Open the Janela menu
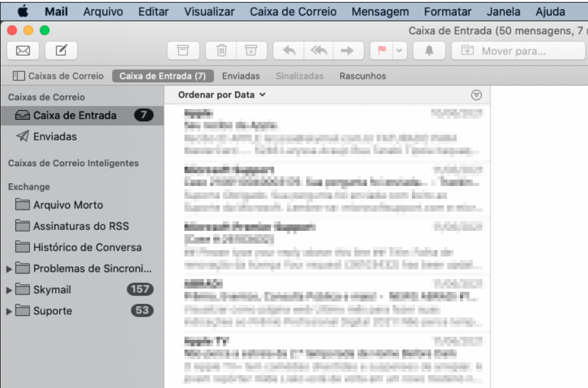Screen dimensions: 588x388 (503, 12)
